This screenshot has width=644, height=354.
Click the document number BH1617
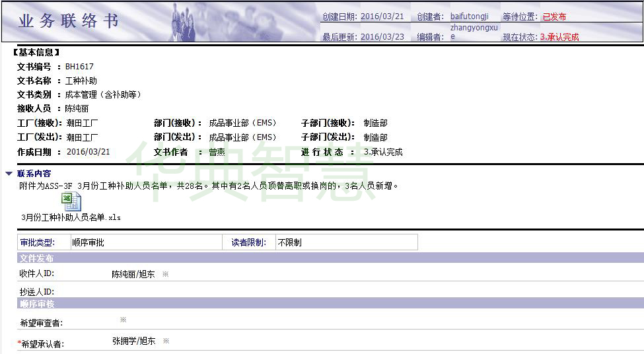tap(79, 67)
